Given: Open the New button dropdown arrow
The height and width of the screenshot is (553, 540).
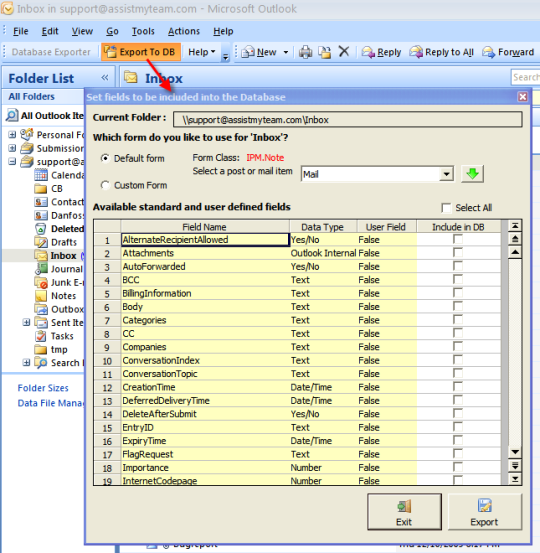Looking at the screenshot, I should 286,52.
